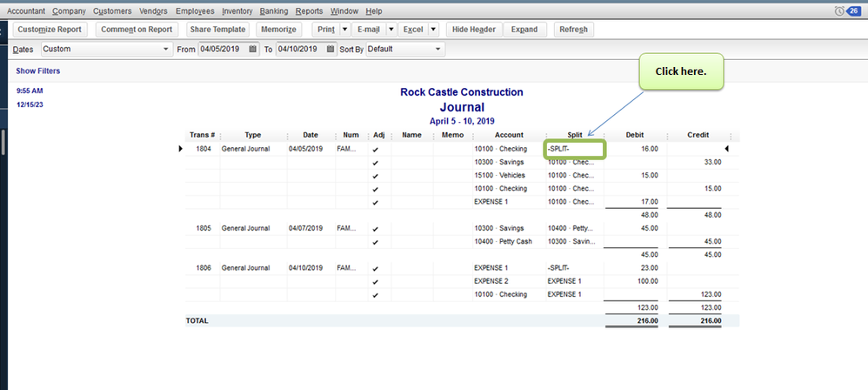This screenshot has width=868, height=390.
Task: Open the To date calendar picker icon
Action: point(331,49)
